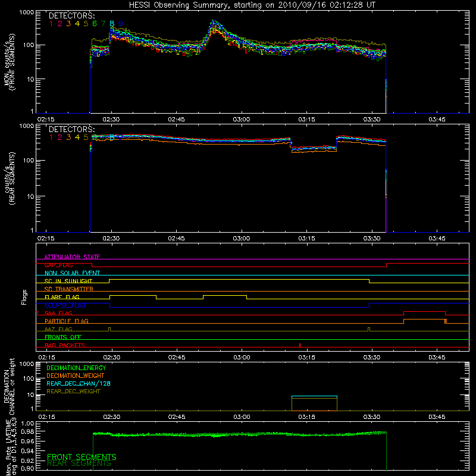Click DETECTORS: label in the rear segments plot

click(71, 129)
